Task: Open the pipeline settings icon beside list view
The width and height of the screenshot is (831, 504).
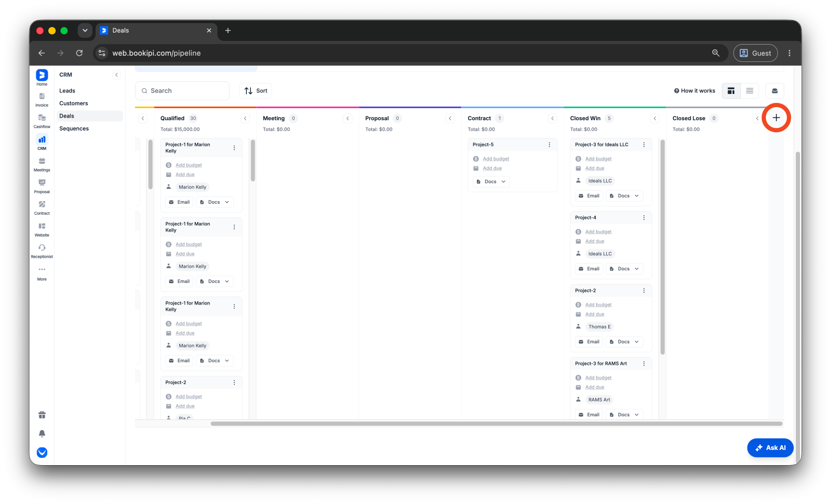Action: click(774, 91)
